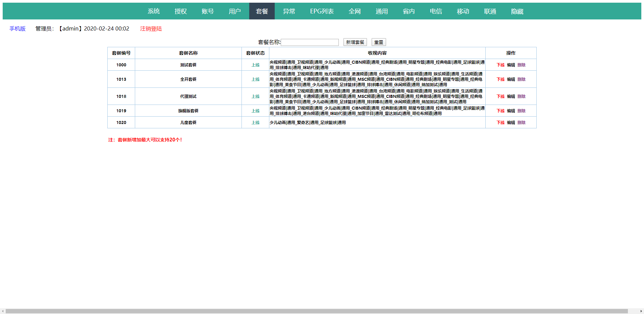Edit the 全开套餐 package 1013
Screen dimensions: 644x314
511,79
